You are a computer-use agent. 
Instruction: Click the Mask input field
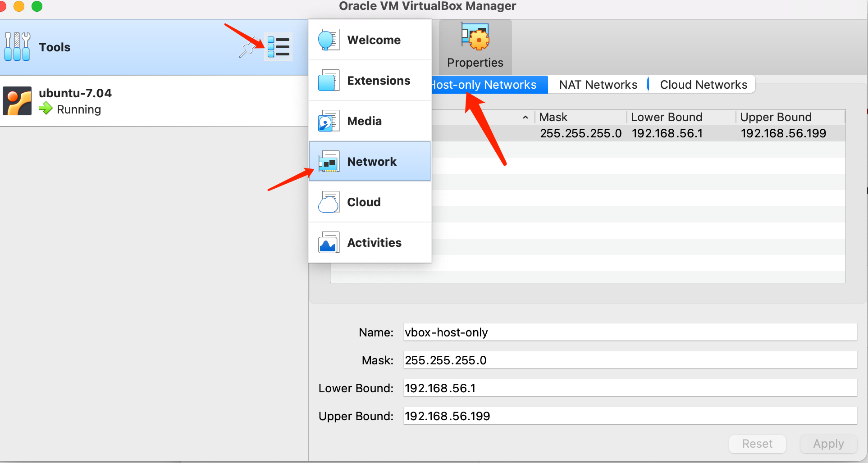click(x=630, y=360)
